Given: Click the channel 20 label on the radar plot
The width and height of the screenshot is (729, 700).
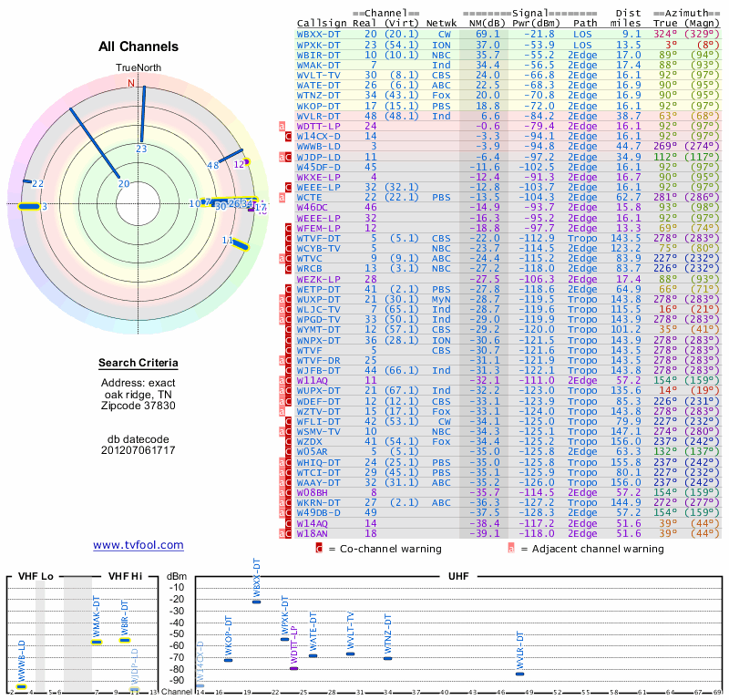Looking at the screenshot, I should (124, 184).
